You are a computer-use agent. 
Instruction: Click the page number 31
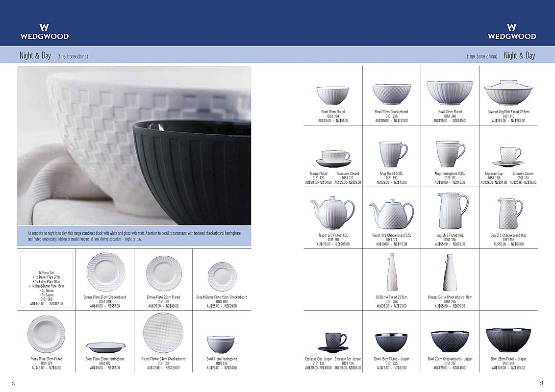[x=541, y=383]
